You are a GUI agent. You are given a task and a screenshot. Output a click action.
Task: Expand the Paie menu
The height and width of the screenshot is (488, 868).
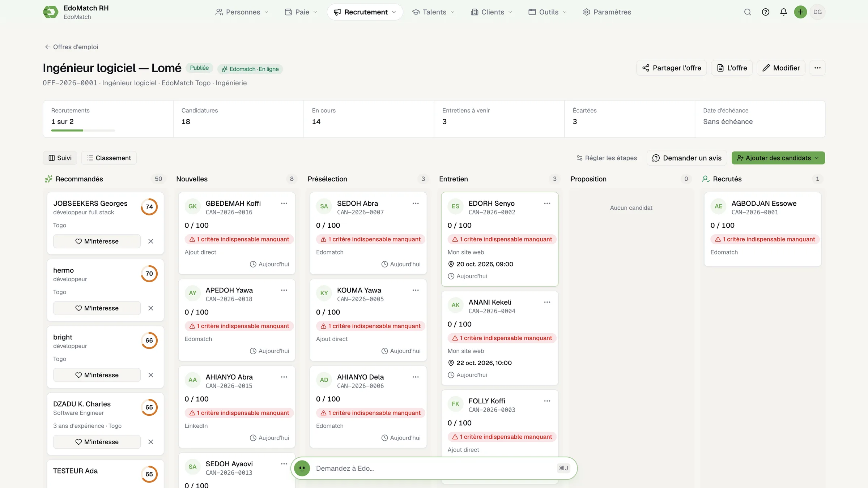point(301,12)
